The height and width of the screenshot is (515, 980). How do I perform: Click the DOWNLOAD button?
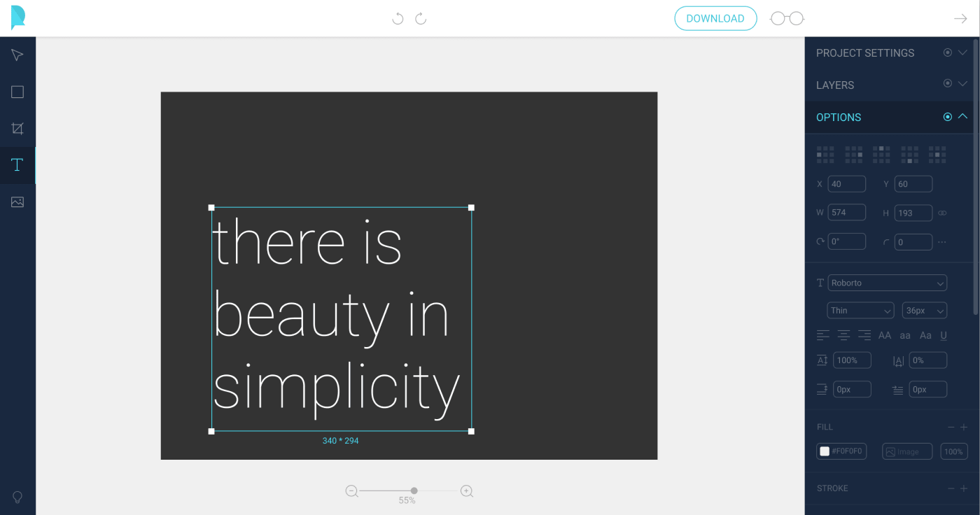(715, 18)
